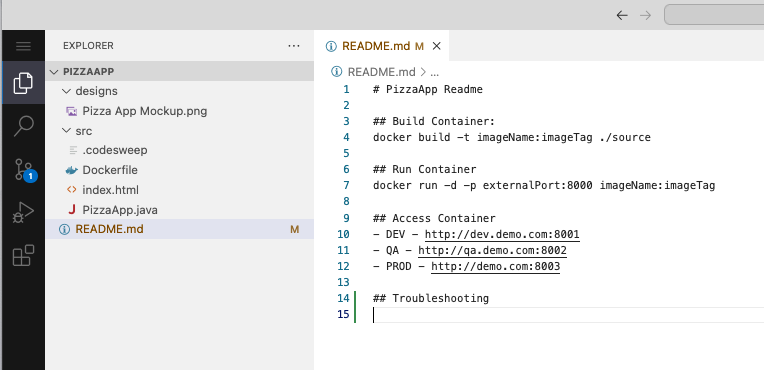Image resolution: width=764 pixels, height=370 pixels.
Task: Click the '# PizzaApp Readme' heading line
Action: [x=428, y=90]
